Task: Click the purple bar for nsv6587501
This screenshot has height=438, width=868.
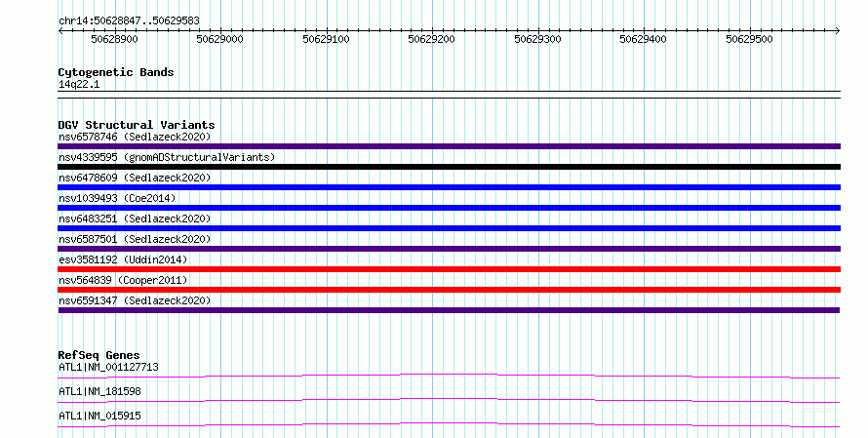Action: click(449, 249)
